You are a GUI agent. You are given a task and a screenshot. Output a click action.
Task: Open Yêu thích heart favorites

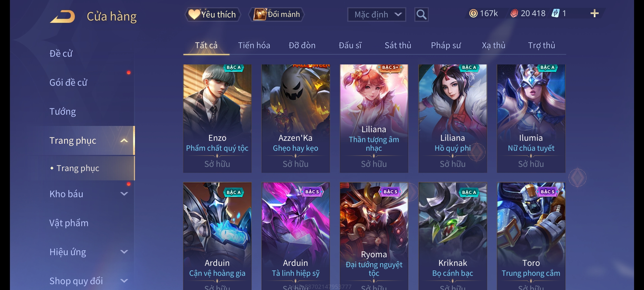(x=213, y=14)
